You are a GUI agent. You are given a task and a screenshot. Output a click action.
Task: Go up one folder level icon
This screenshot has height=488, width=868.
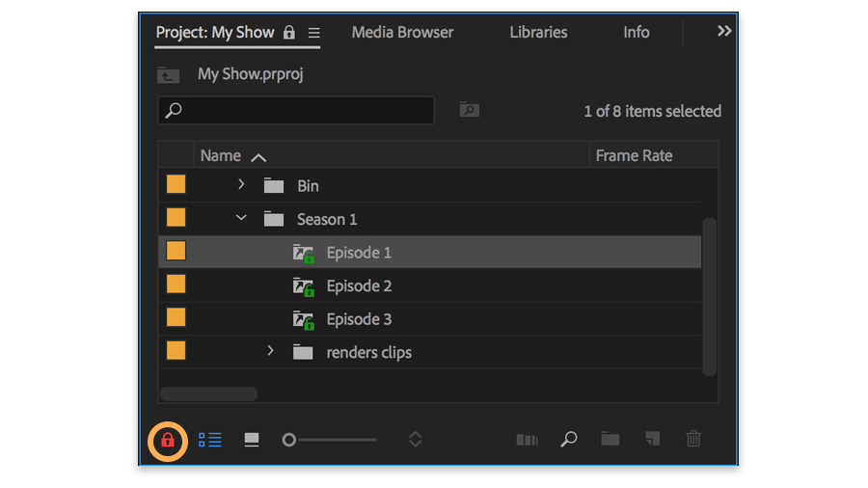(x=169, y=74)
